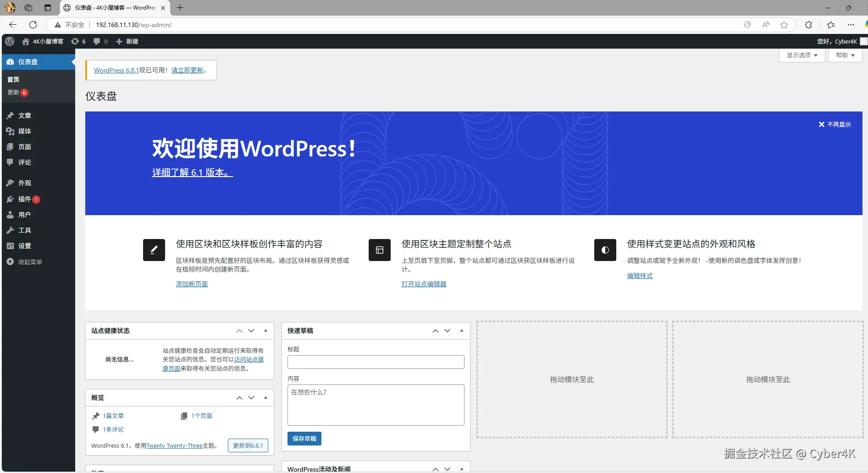
Task: Close the 仪表盘 browser tab
Action: point(163,8)
